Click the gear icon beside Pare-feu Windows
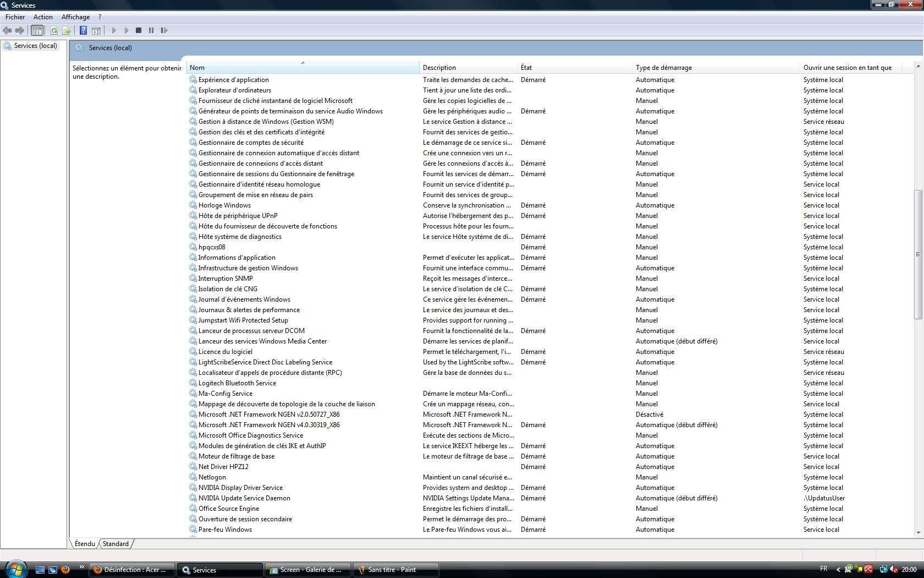The image size is (924, 578). point(193,530)
